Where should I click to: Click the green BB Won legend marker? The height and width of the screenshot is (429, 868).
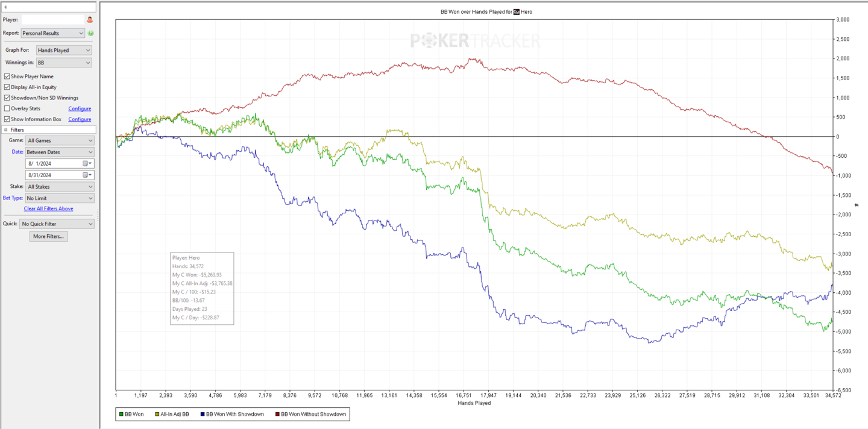coord(121,415)
